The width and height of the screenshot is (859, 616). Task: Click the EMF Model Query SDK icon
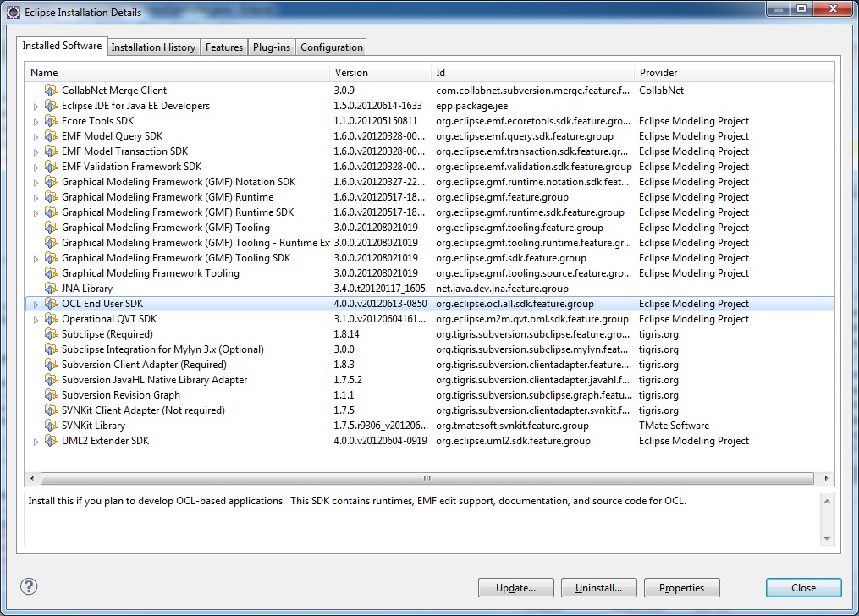(51, 136)
